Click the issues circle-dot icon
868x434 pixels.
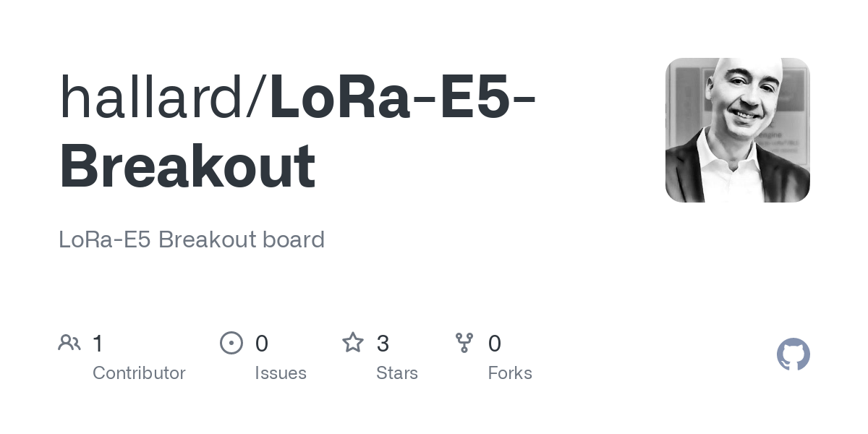click(x=231, y=343)
